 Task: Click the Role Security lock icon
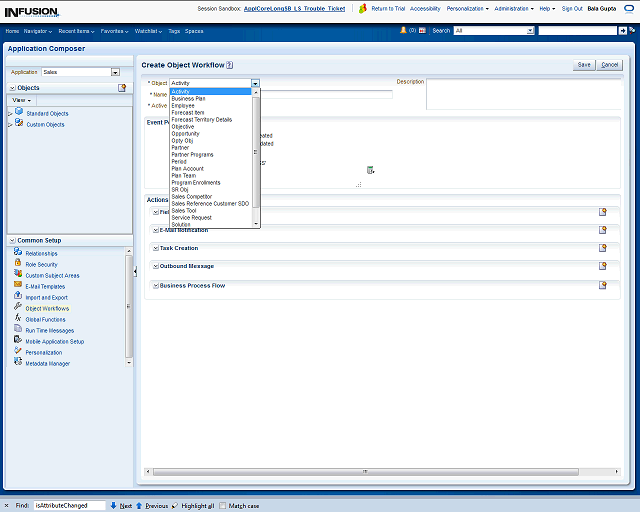pyautogui.click(x=18, y=264)
